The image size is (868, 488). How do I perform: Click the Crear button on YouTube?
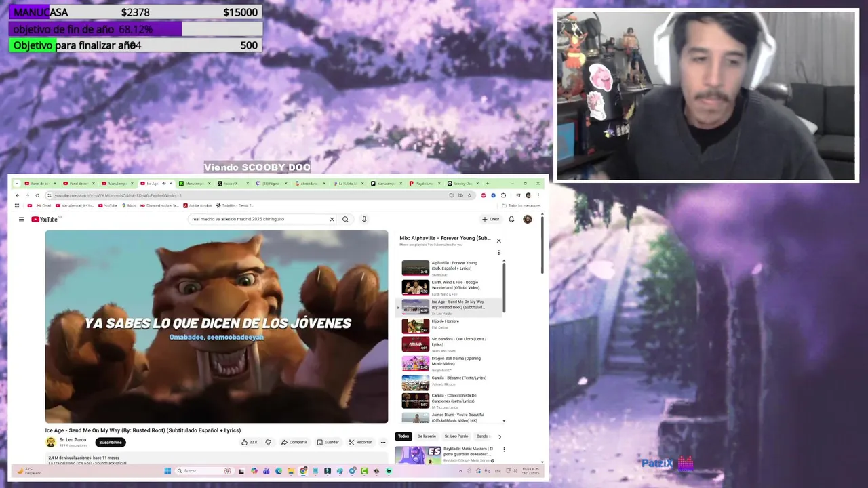click(x=491, y=219)
